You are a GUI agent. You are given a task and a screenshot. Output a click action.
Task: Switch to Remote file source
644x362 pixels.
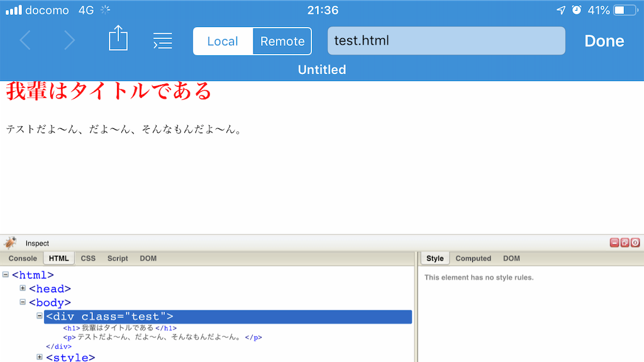pos(282,41)
